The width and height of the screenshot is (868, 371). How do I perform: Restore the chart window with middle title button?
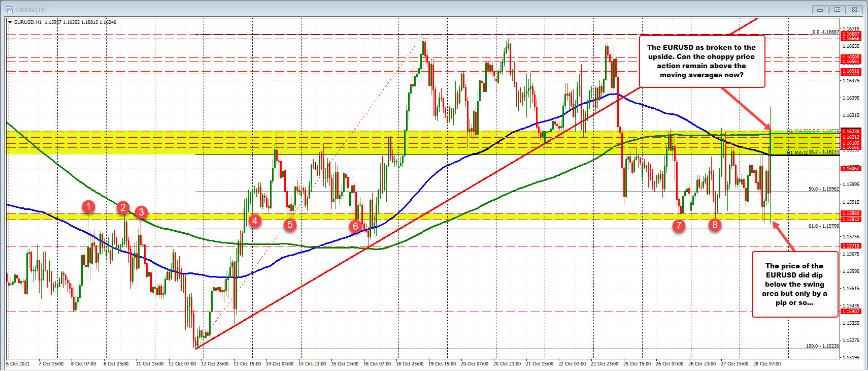tap(837, 9)
